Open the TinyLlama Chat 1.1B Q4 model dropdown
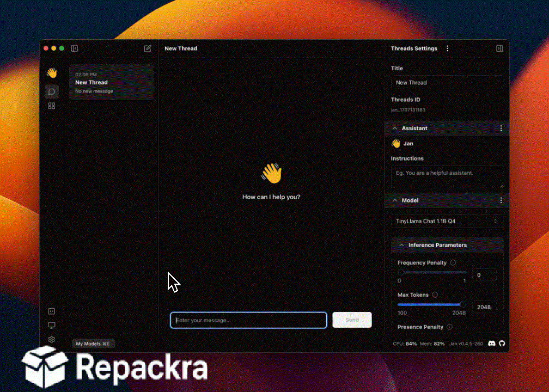549x392 pixels. pos(447,221)
